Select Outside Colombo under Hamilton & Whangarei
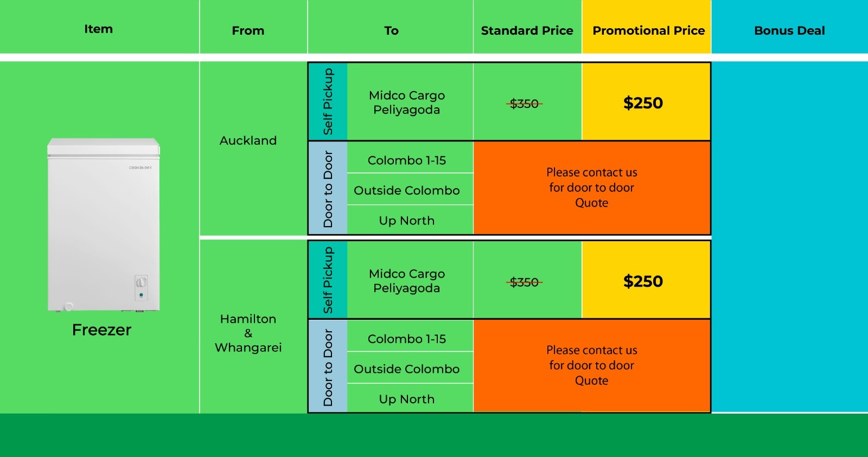This screenshot has height=457, width=868. (407, 369)
